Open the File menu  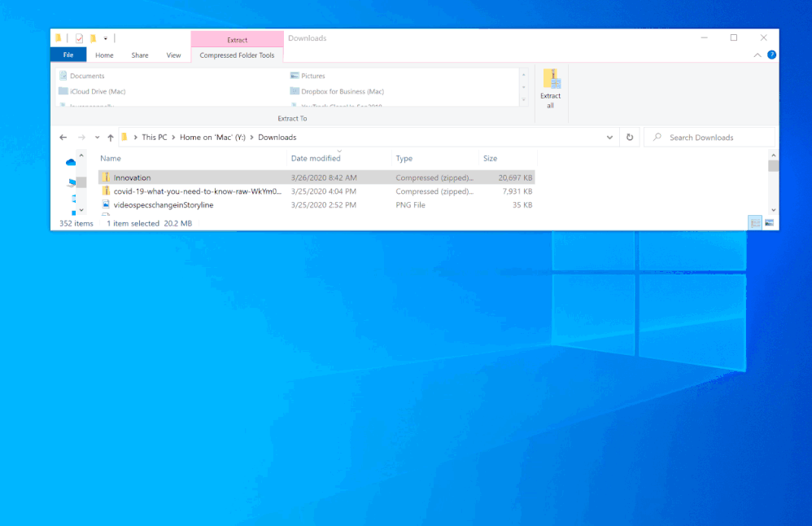(x=68, y=55)
